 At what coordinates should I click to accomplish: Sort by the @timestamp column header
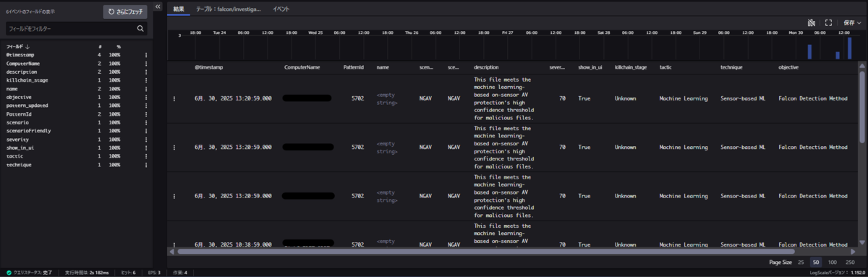[210, 67]
